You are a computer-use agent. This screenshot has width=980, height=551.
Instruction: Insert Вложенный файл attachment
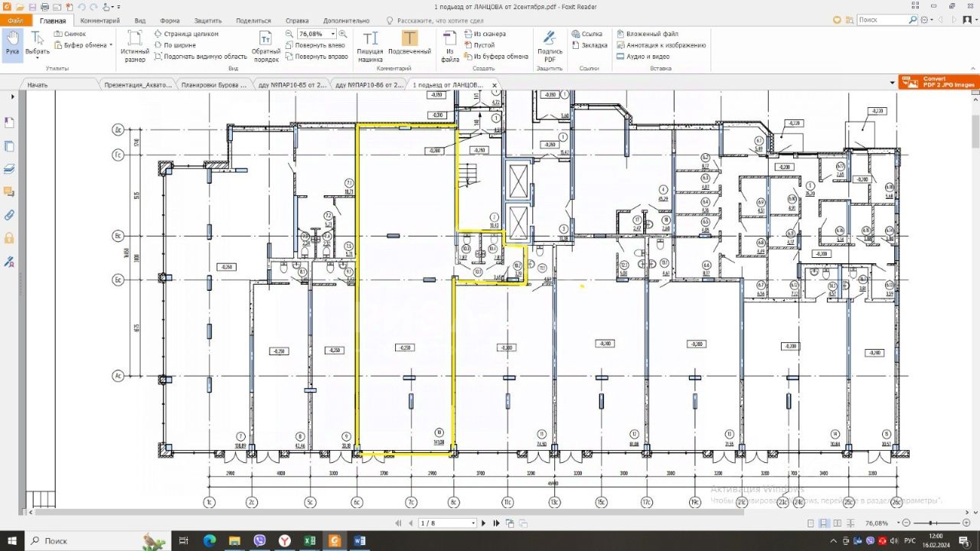(647, 34)
